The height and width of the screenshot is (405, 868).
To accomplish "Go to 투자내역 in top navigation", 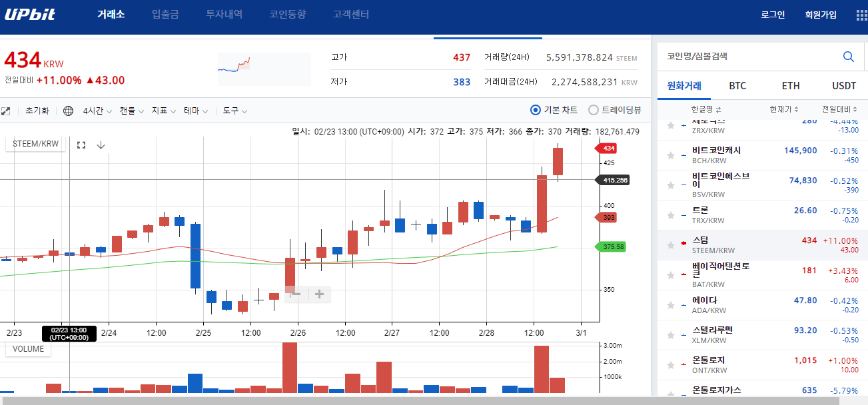I will [224, 15].
